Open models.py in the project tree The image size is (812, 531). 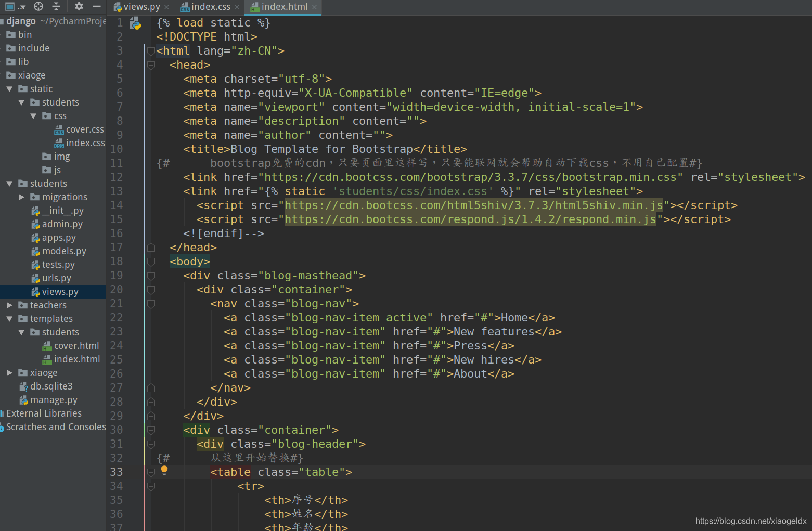(59, 251)
